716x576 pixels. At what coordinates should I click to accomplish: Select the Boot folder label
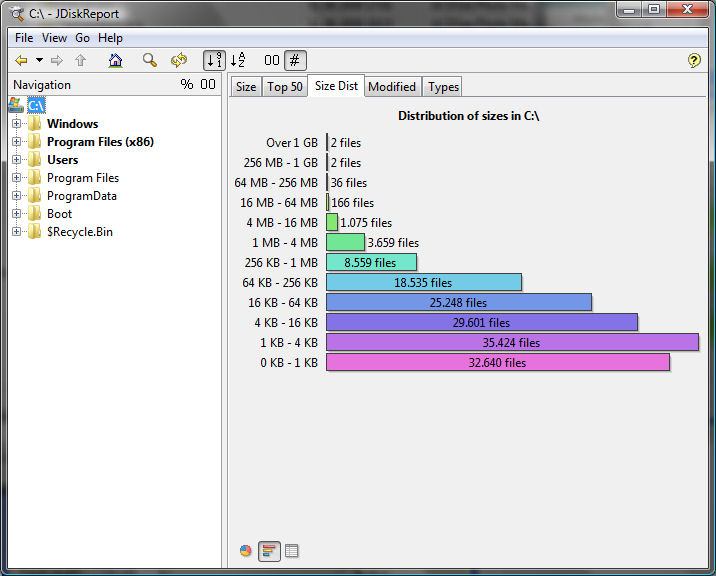(59, 214)
